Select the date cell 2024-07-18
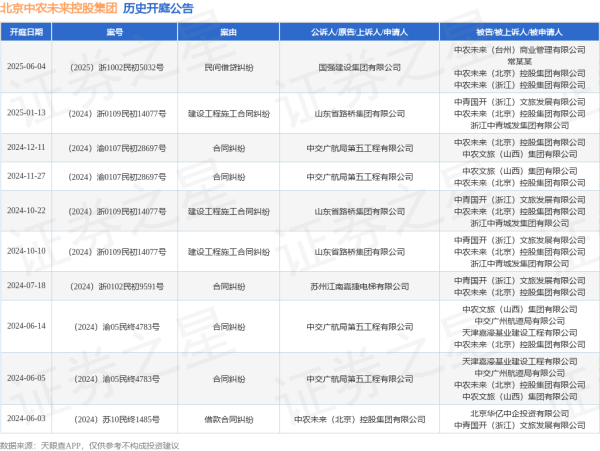 pyautogui.click(x=26, y=286)
